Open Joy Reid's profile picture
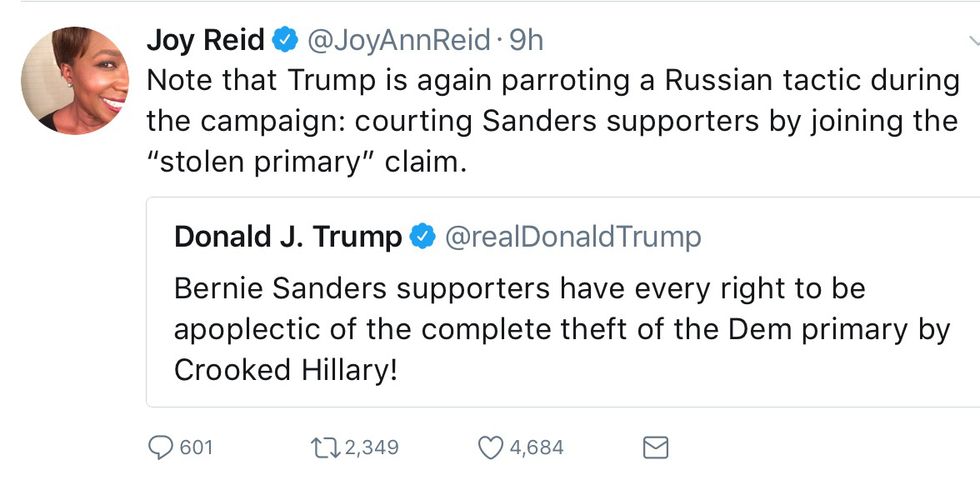This screenshot has height=480, width=980. 75,80
